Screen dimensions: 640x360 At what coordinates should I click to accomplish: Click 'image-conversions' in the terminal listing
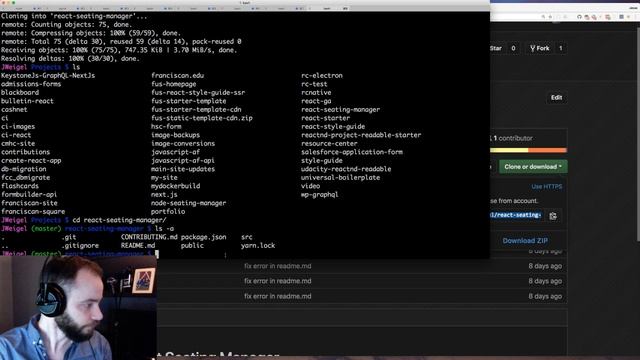coord(183,143)
